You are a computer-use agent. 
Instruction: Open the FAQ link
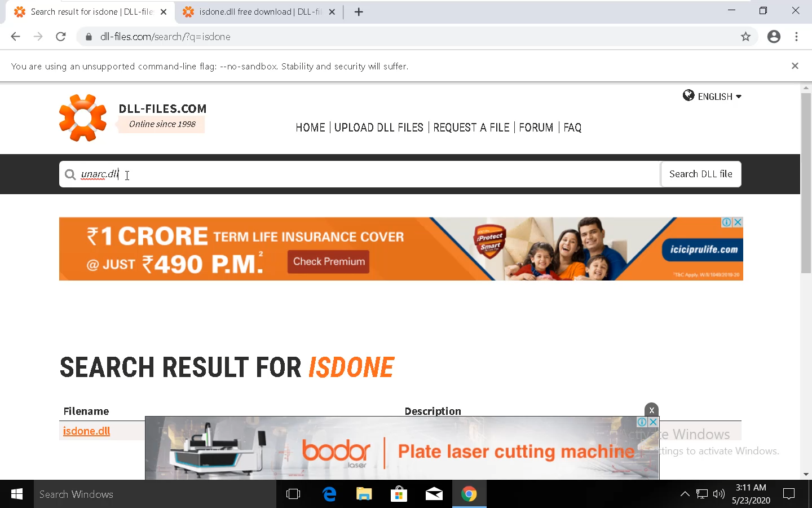pos(572,128)
